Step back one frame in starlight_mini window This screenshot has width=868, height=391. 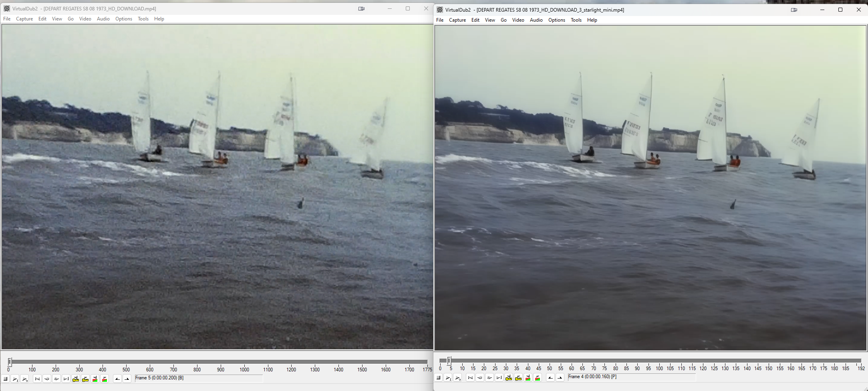[x=480, y=378]
